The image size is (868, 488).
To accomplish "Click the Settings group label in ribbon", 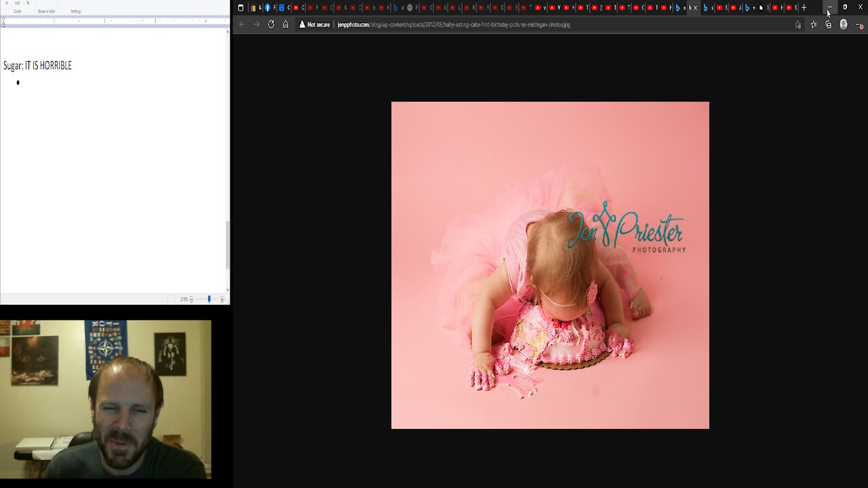I will [x=76, y=12].
